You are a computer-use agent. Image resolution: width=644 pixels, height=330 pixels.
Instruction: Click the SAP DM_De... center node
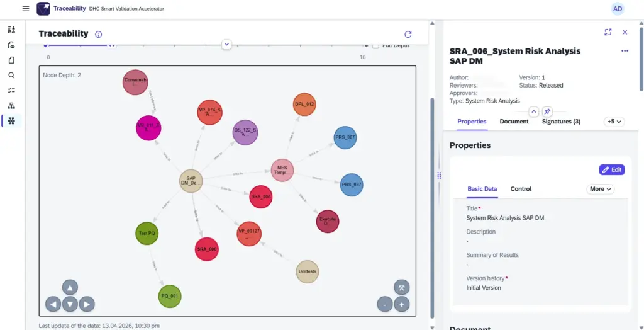pos(191,181)
